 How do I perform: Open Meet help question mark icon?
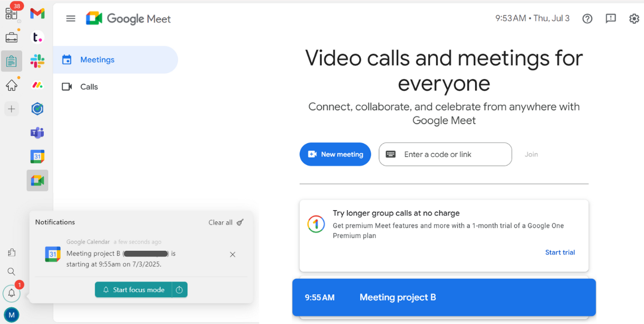(x=587, y=18)
